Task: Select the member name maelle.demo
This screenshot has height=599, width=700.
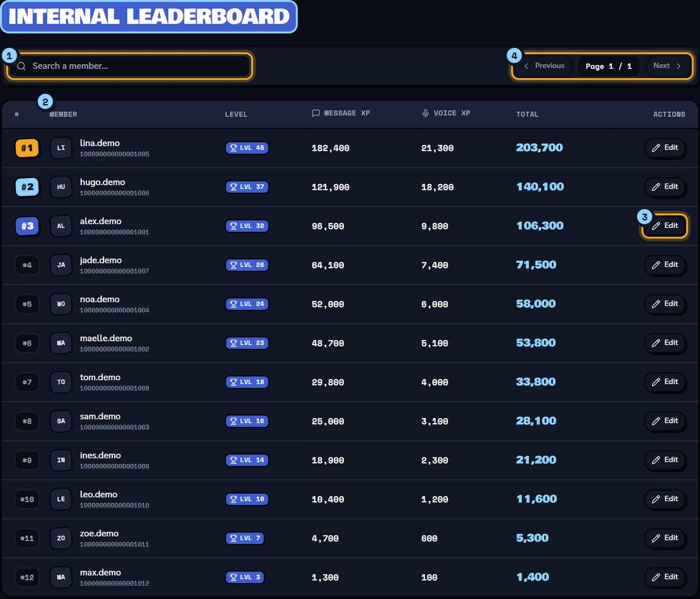Action: (x=106, y=338)
